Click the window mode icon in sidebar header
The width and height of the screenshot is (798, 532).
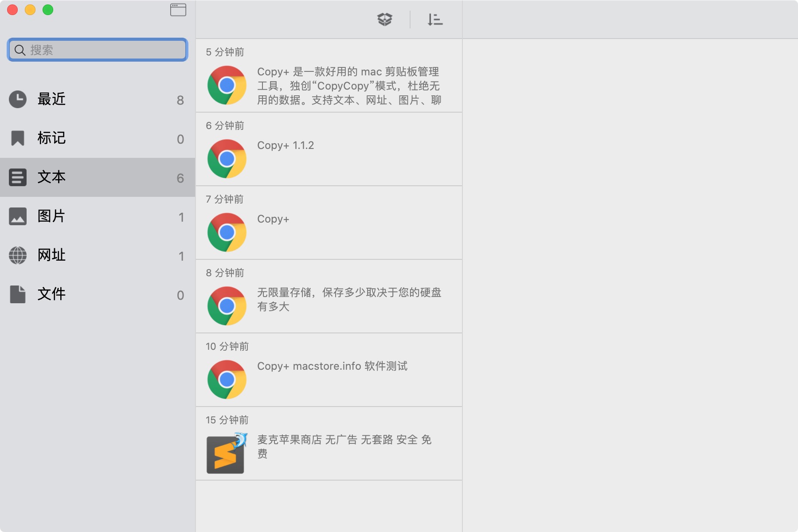point(178,10)
